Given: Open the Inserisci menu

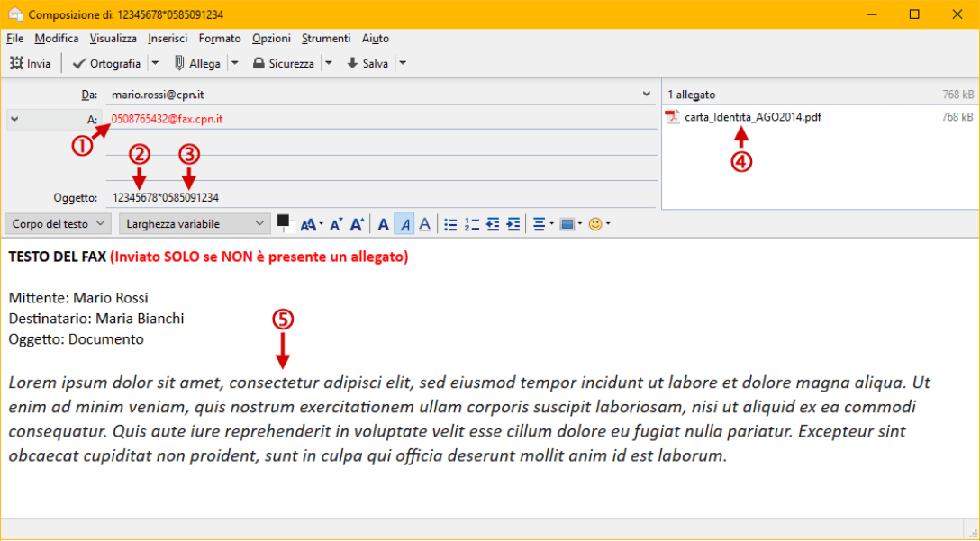Looking at the screenshot, I should [168, 39].
